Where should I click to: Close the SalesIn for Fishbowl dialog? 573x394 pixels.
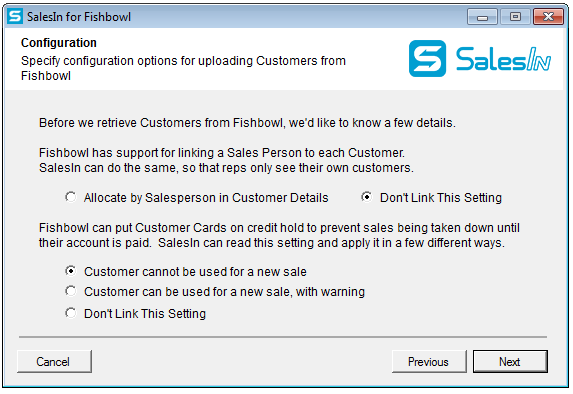point(548,17)
